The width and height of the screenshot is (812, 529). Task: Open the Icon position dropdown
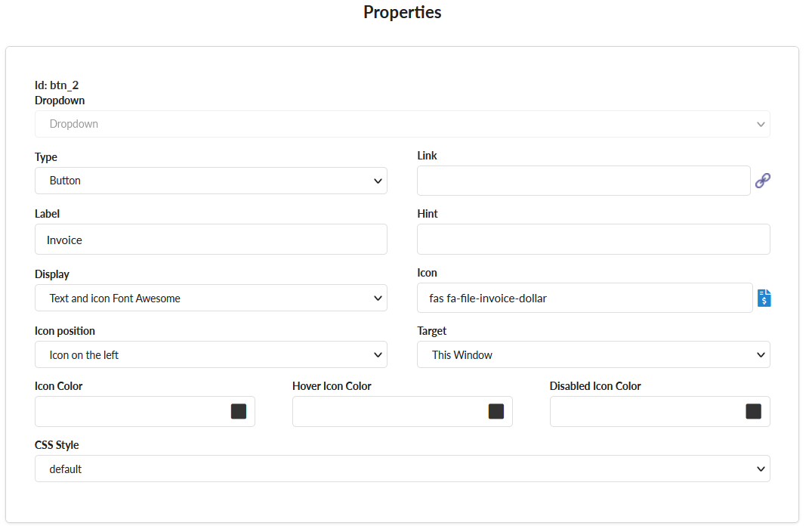coord(211,354)
